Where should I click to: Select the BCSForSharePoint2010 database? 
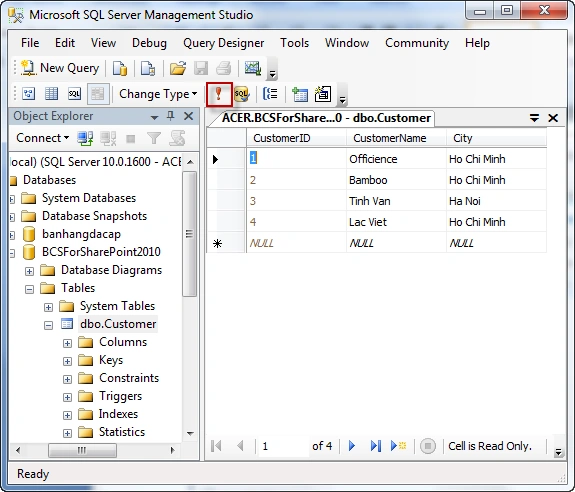(101, 252)
